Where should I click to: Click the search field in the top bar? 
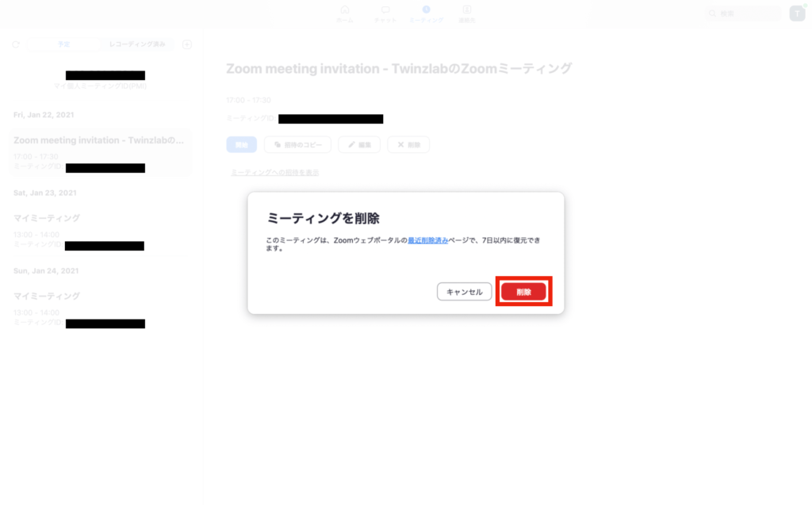pyautogui.click(x=744, y=13)
